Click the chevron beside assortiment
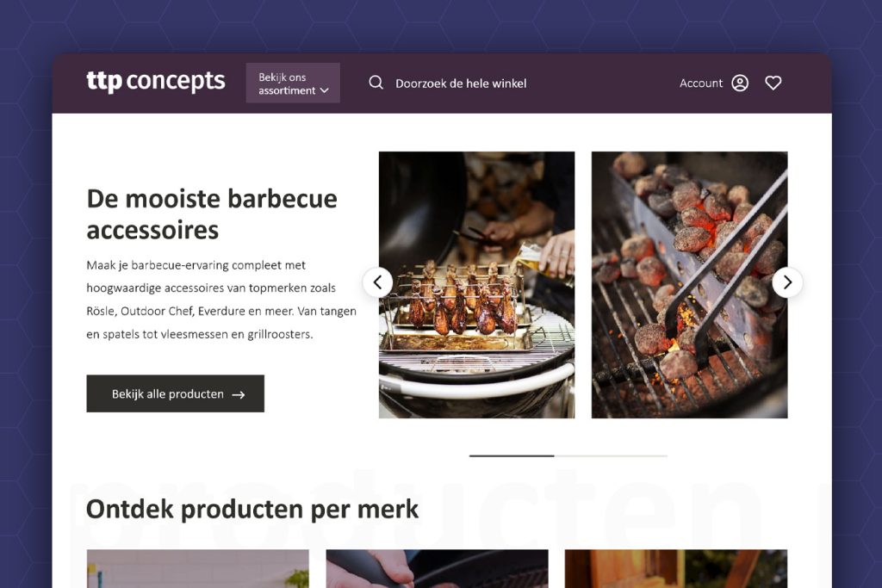The width and height of the screenshot is (882, 588). [x=325, y=90]
